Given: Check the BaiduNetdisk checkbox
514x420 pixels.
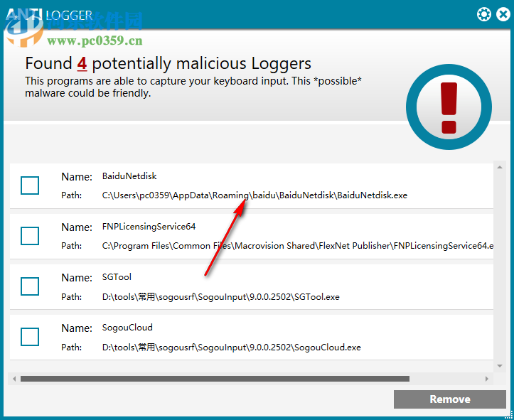Looking at the screenshot, I should 30,185.
